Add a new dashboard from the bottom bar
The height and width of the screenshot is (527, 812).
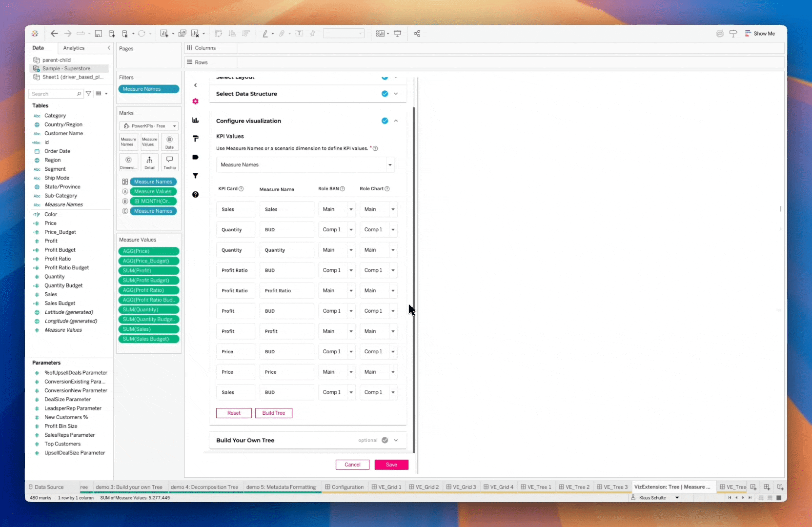coord(767,487)
